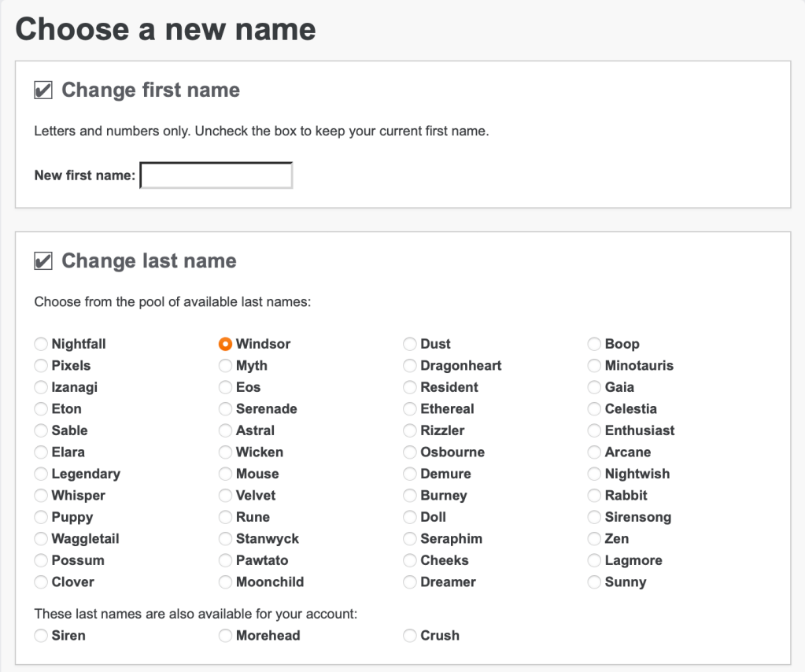Select Waggletail last name option

[x=41, y=539]
